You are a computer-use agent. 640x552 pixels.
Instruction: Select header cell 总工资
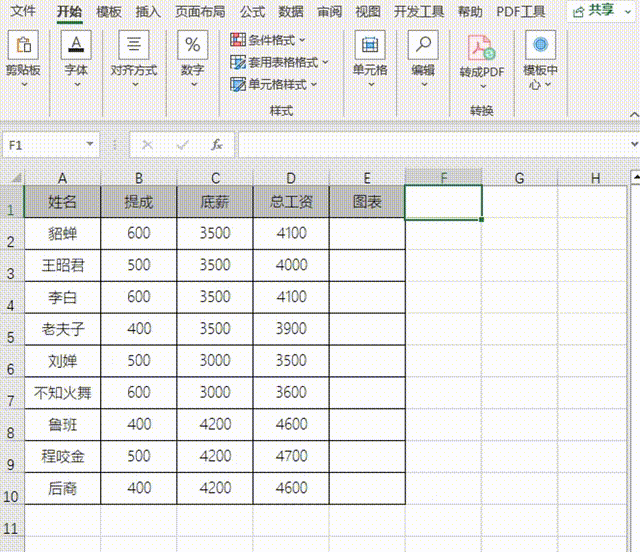[x=291, y=202]
